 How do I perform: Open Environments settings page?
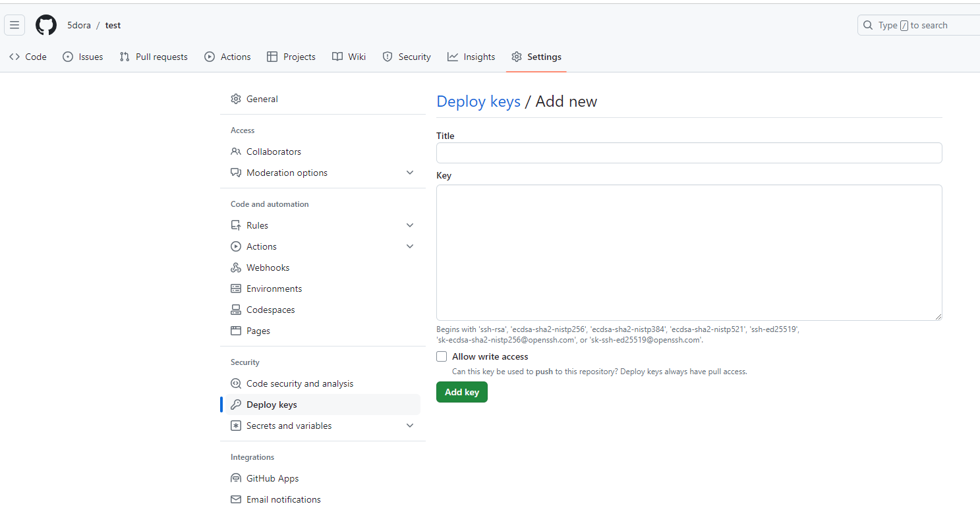(x=323, y=289)
